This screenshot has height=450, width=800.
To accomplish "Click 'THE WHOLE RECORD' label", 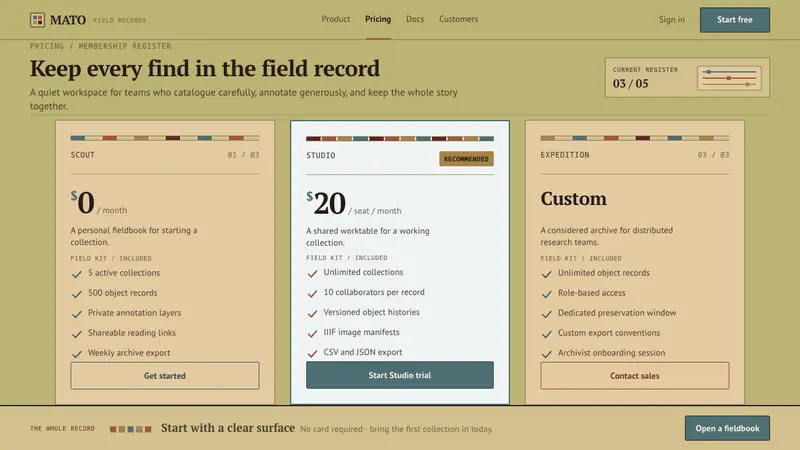I will tap(62, 429).
